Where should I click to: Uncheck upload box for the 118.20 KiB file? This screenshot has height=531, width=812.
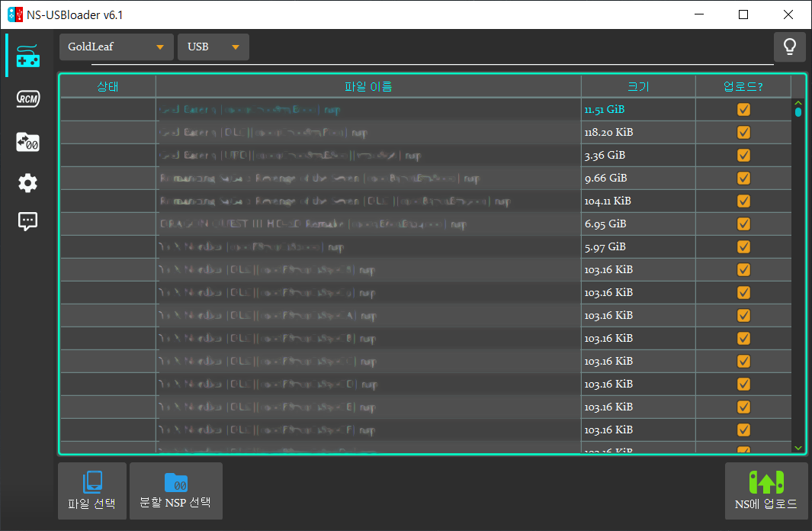pyautogui.click(x=743, y=132)
